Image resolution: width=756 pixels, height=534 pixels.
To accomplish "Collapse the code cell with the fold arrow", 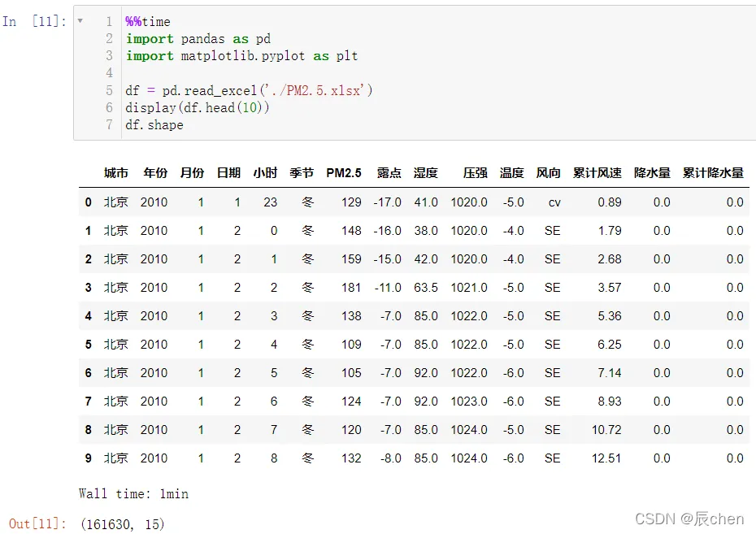I will coord(80,21).
